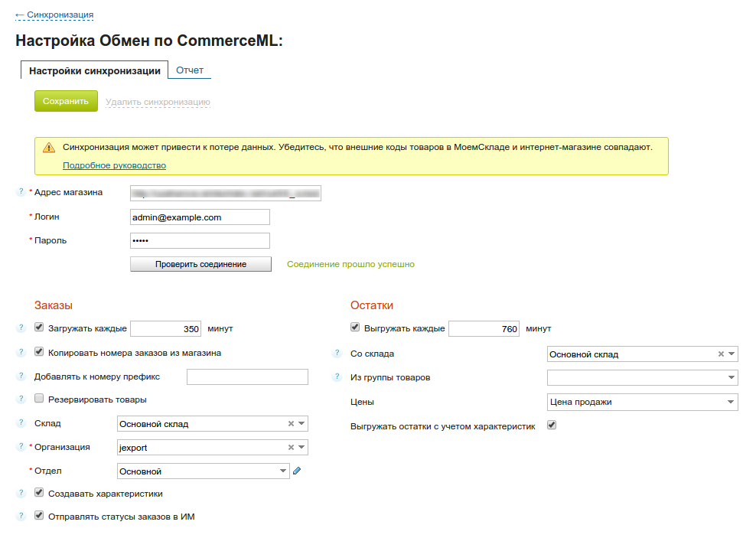Enable the Резервировать товары checkbox
This screenshot has width=756, height=538.
pyautogui.click(x=39, y=399)
